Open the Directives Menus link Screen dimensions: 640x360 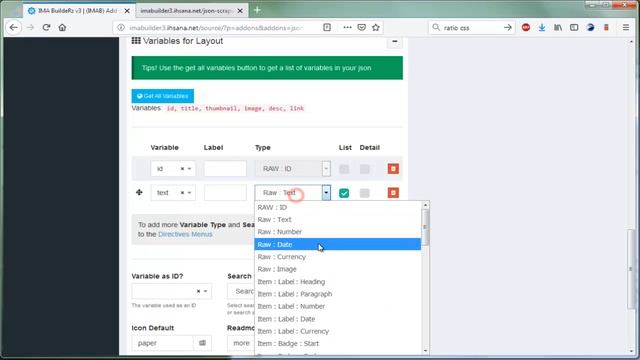click(185, 234)
